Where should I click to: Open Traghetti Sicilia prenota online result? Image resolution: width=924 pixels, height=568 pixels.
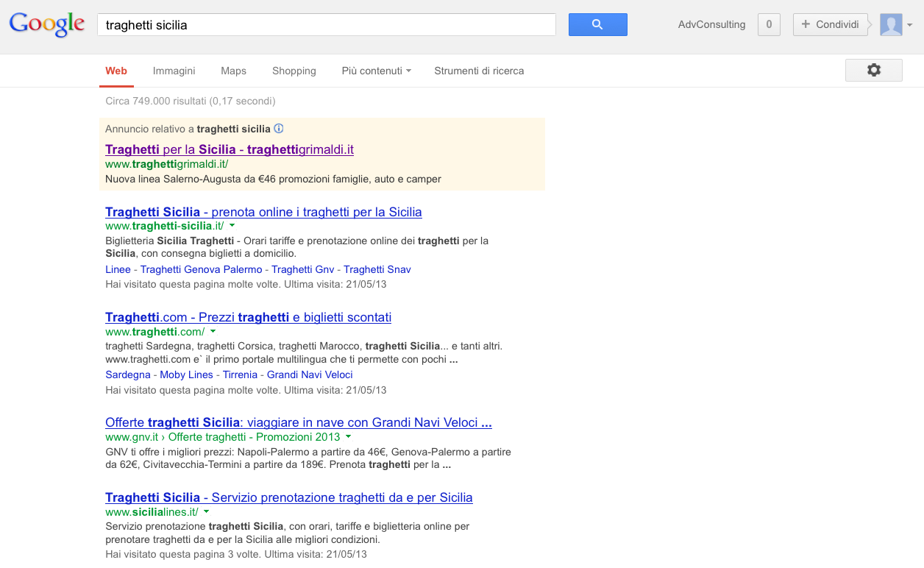coord(263,212)
